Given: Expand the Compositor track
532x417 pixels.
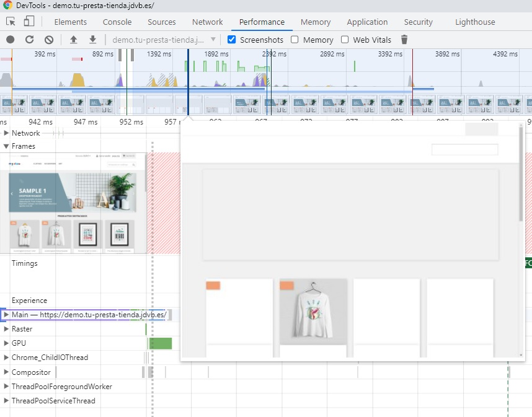Looking at the screenshot, I should [6, 372].
